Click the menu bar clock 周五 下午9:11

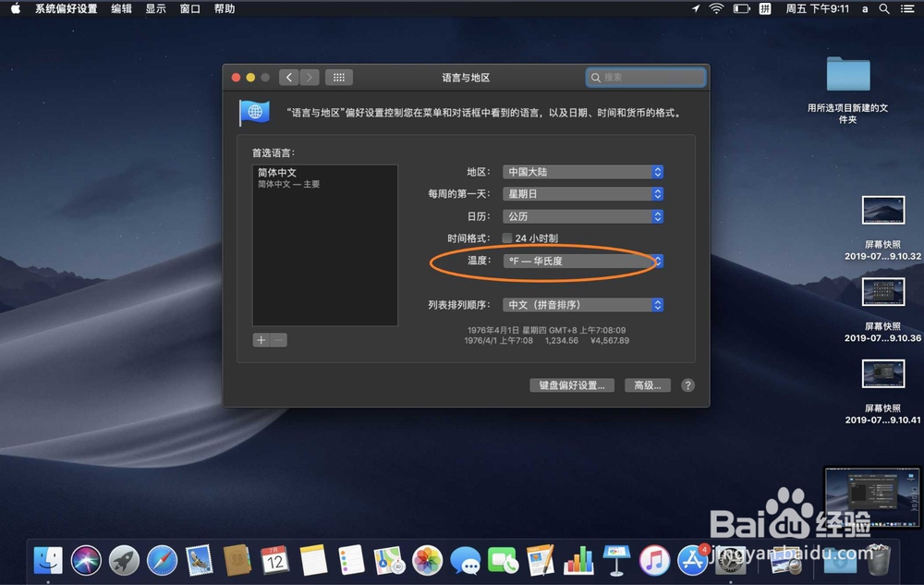click(818, 9)
